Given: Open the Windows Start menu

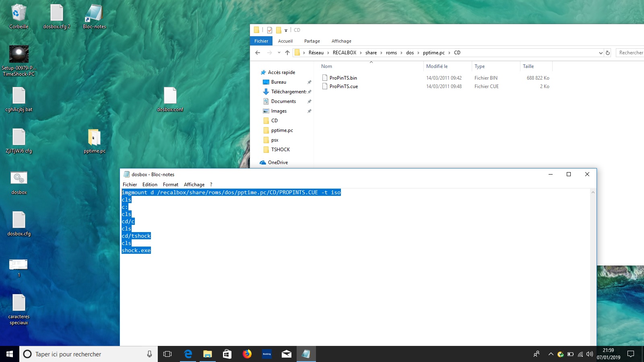Looking at the screenshot, I should coord(10,354).
